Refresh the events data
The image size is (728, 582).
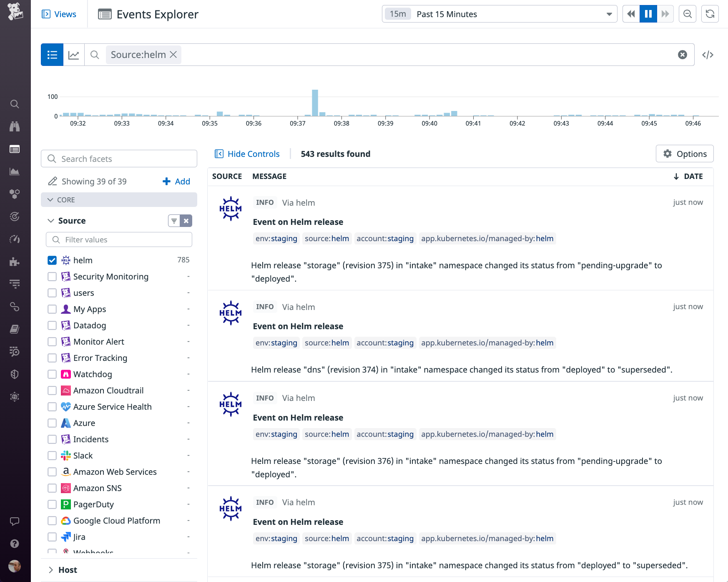coord(710,14)
